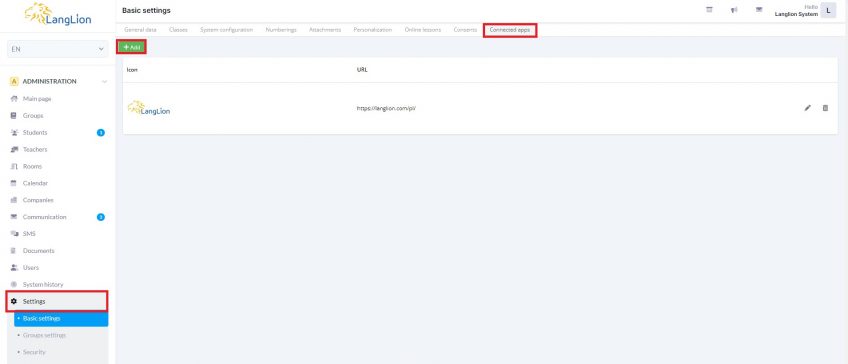This screenshot has width=848, height=364.
Task: Open messages envelope icon in top bar
Action: pos(759,10)
